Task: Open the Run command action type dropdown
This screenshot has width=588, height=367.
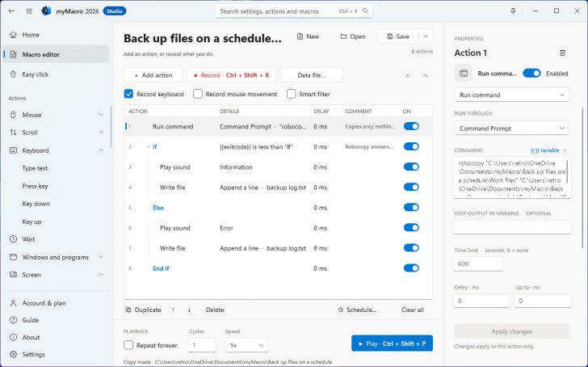Action: [511, 95]
